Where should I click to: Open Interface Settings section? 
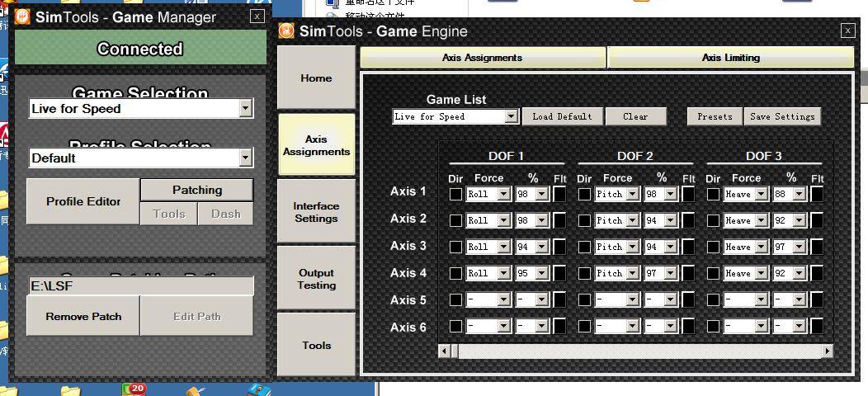(316, 211)
